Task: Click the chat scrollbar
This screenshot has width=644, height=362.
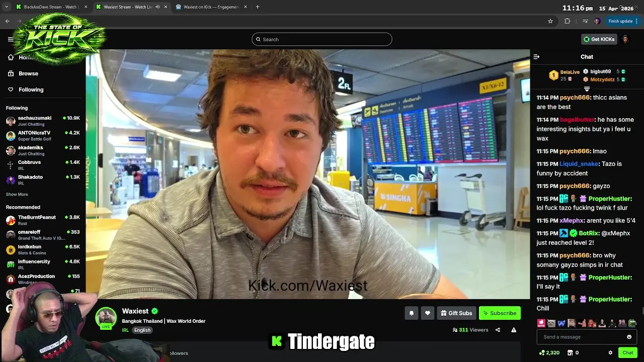Action: 642,312
